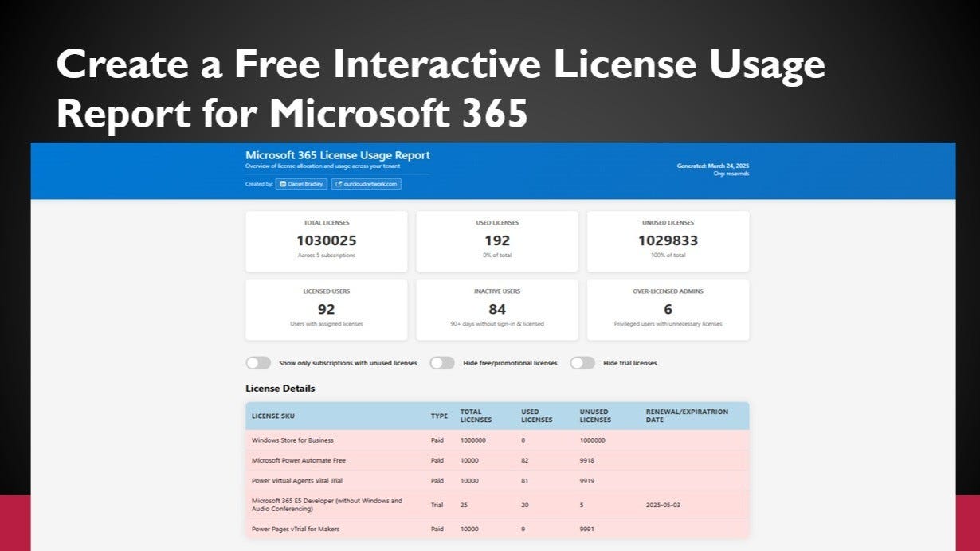The image size is (980, 551).
Task: Toggle hide free/promotional licenses
Action: pos(440,363)
